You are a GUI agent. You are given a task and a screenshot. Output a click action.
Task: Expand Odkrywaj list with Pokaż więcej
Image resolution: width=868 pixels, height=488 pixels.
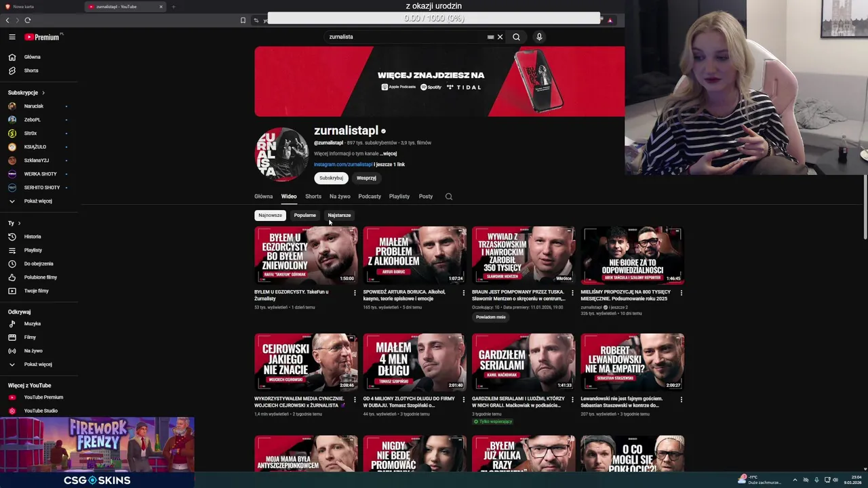coord(39,365)
